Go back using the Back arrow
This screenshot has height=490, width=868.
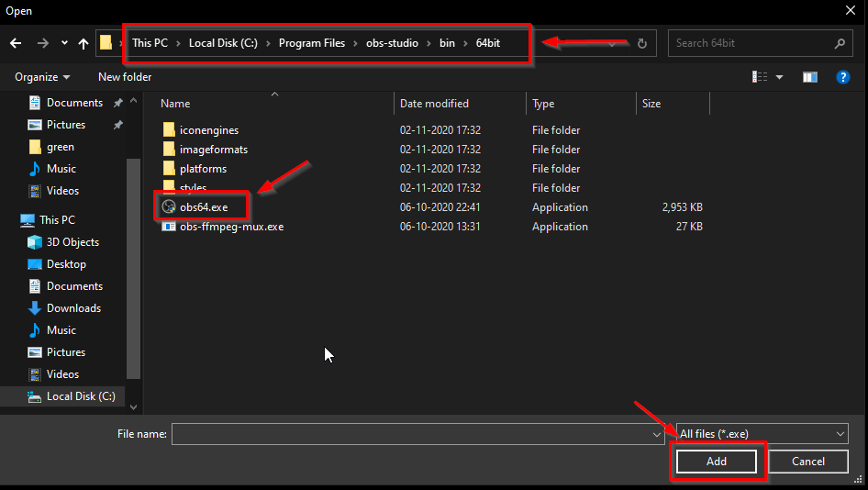16,43
